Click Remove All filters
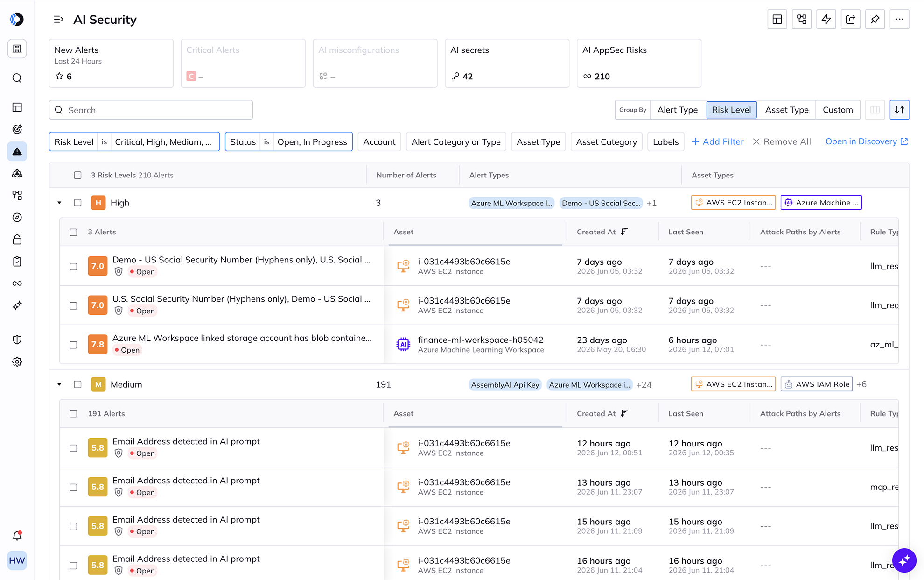The width and height of the screenshot is (924, 580). tap(782, 141)
